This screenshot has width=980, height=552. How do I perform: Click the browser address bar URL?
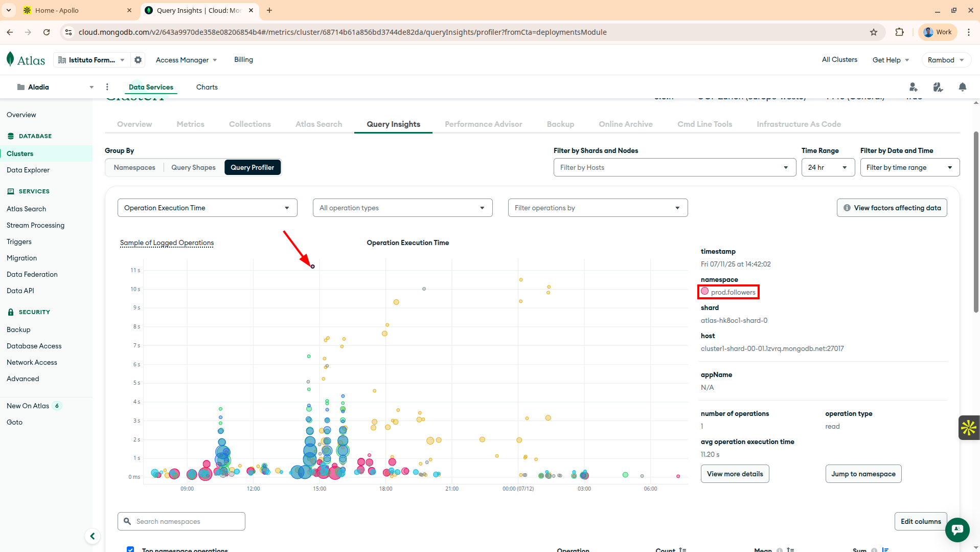point(343,32)
